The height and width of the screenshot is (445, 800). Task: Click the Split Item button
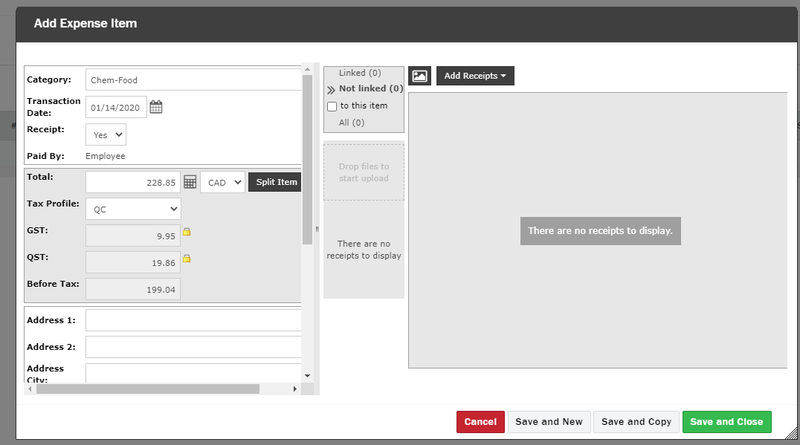pos(276,182)
